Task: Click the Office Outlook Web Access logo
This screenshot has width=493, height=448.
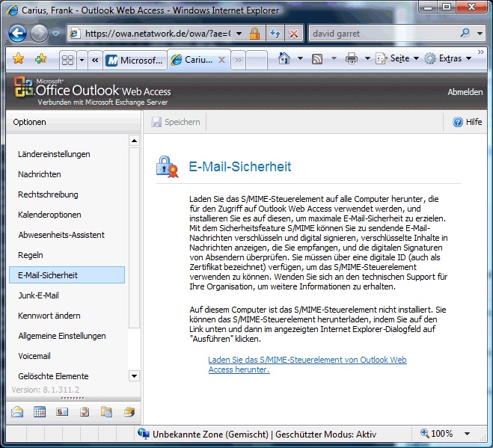Action: [93, 90]
